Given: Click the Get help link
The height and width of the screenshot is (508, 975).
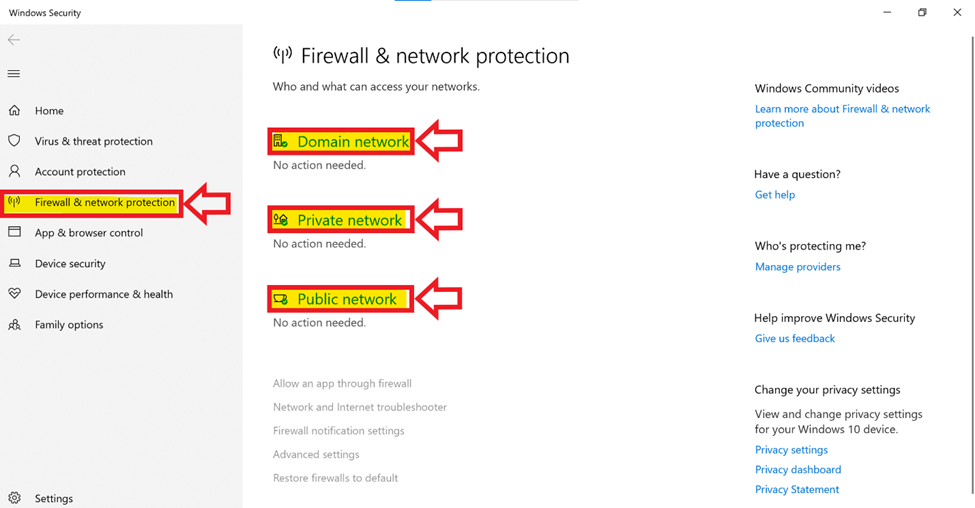Looking at the screenshot, I should (x=775, y=195).
